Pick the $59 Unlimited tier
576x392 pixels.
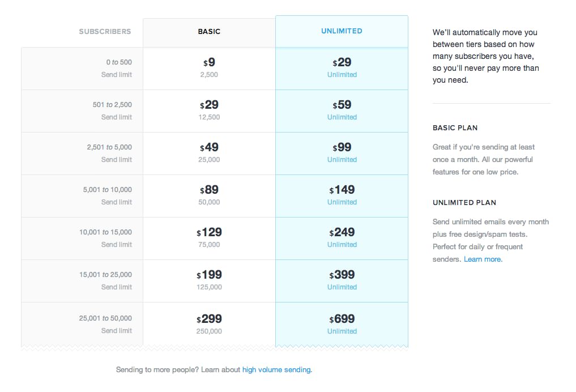click(x=342, y=110)
